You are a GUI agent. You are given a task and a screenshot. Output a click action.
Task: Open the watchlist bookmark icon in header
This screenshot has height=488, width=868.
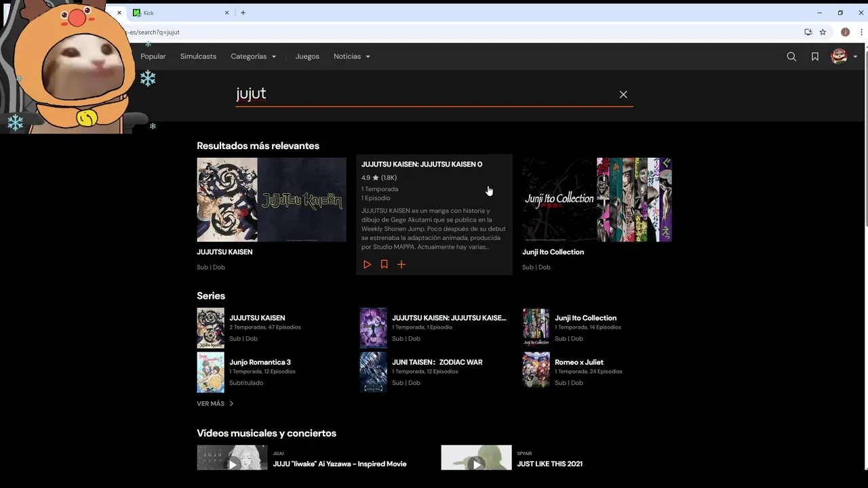(815, 57)
